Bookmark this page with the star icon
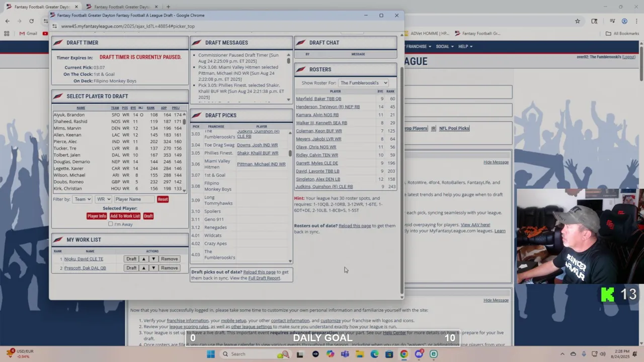This screenshot has width=644, height=362. click(577, 21)
